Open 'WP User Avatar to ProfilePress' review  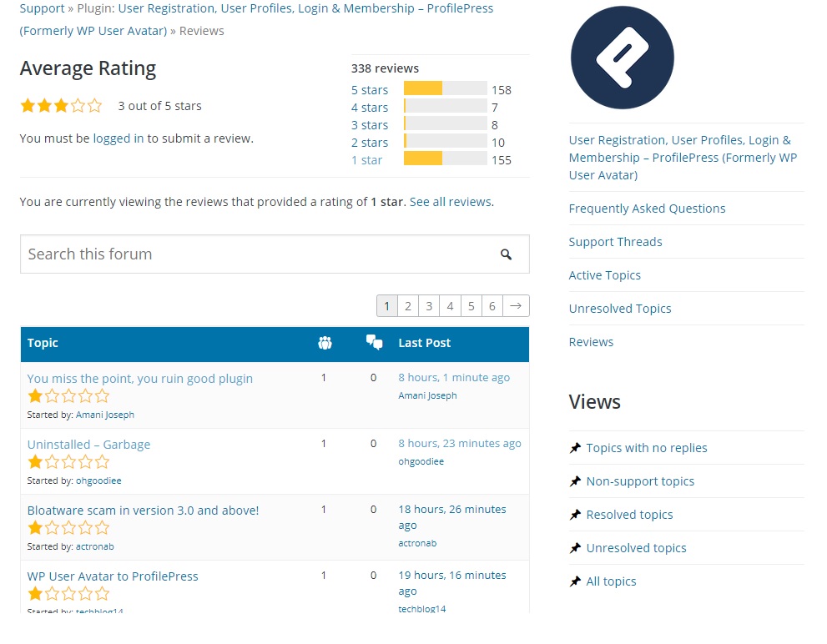pyautogui.click(x=113, y=576)
